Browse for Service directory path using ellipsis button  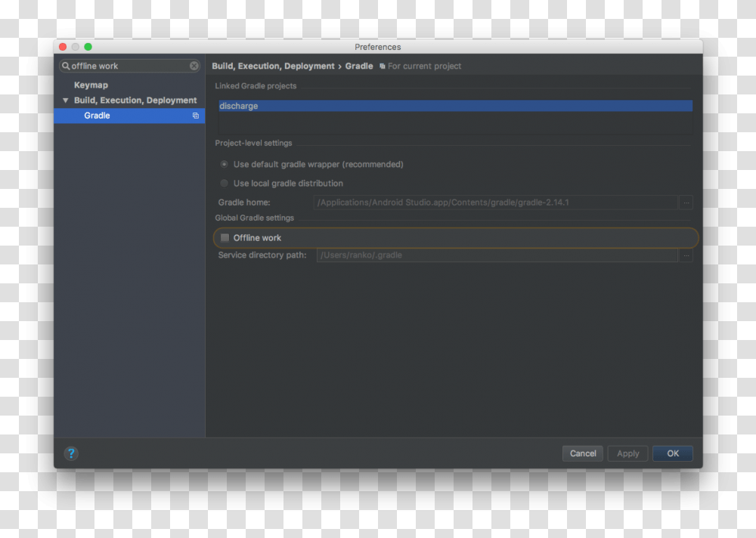[686, 255]
